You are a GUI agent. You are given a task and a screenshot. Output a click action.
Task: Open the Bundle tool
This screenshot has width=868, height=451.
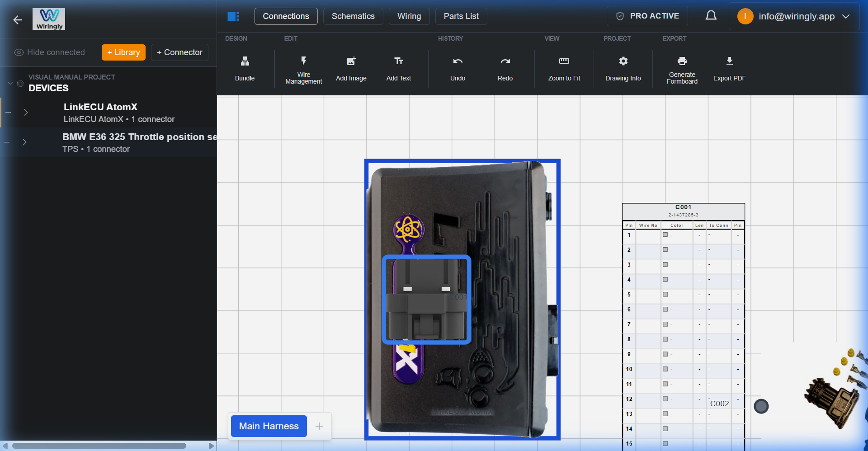point(245,69)
